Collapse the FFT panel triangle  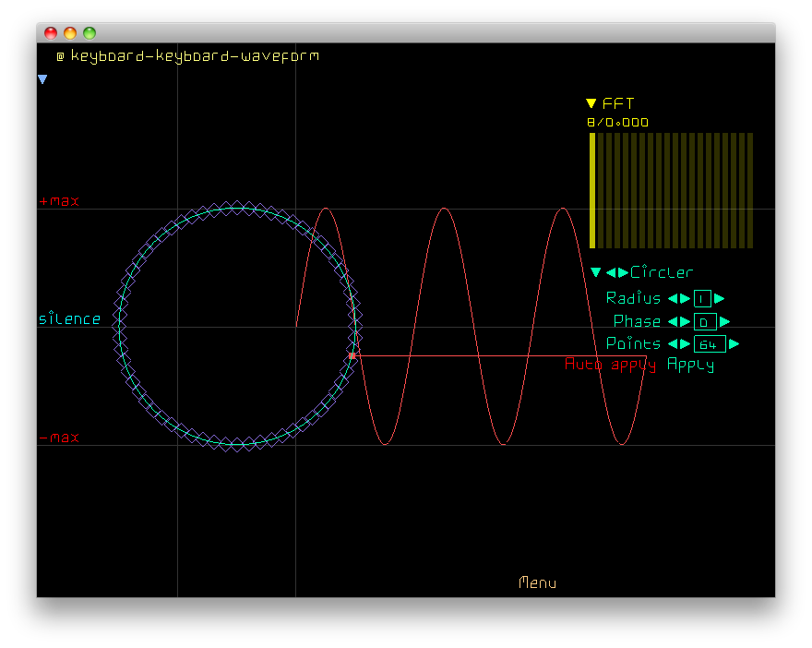coord(591,103)
